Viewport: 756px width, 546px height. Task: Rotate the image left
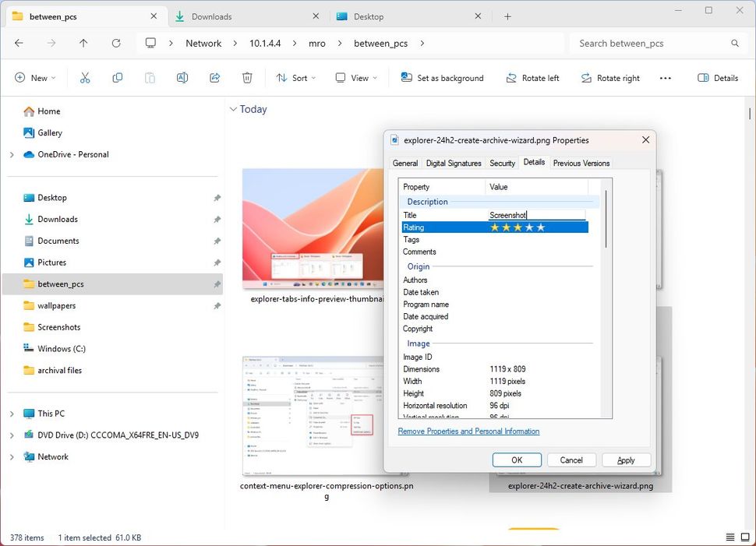point(532,78)
